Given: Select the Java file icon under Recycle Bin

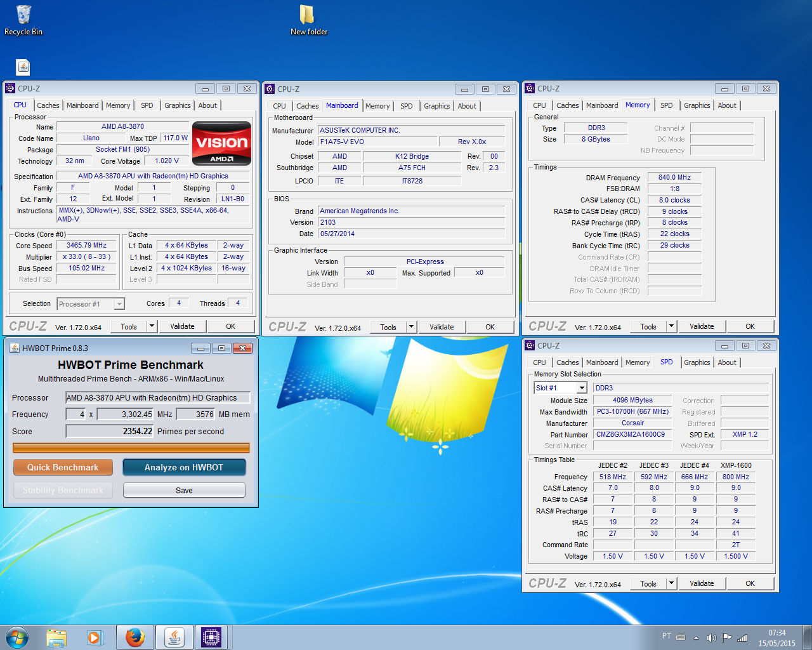Looking at the screenshot, I should [23, 67].
